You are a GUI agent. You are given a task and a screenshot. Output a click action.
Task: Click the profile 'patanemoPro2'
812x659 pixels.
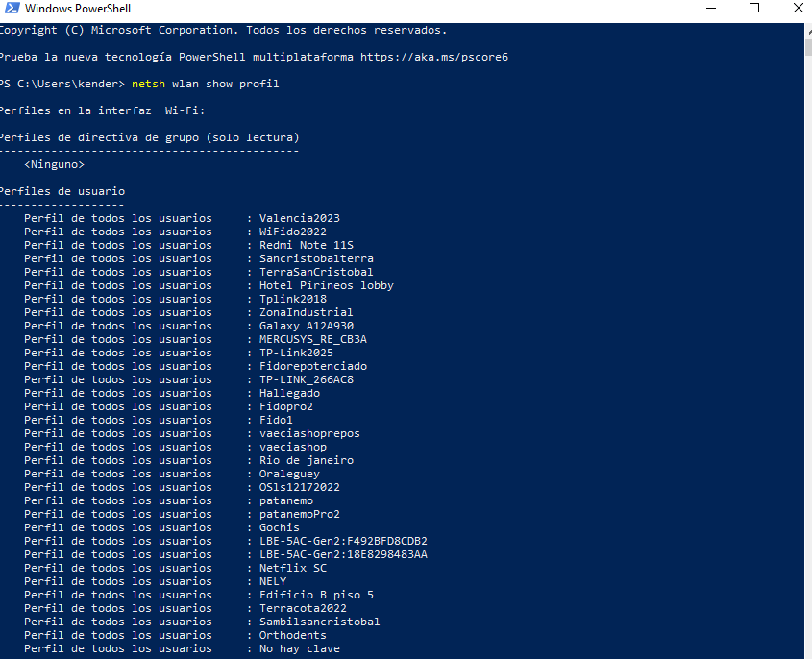click(299, 515)
